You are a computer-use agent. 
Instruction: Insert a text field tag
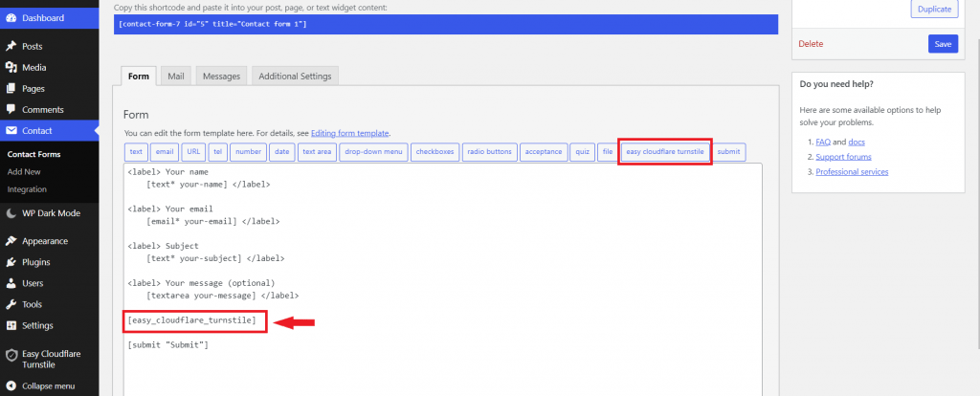pos(136,152)
